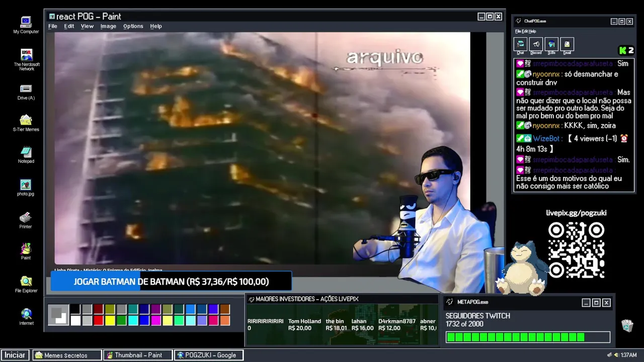Screen dimensions: 644x362
Task: Open the Help menu in Paint
Action: coord(156,26)
